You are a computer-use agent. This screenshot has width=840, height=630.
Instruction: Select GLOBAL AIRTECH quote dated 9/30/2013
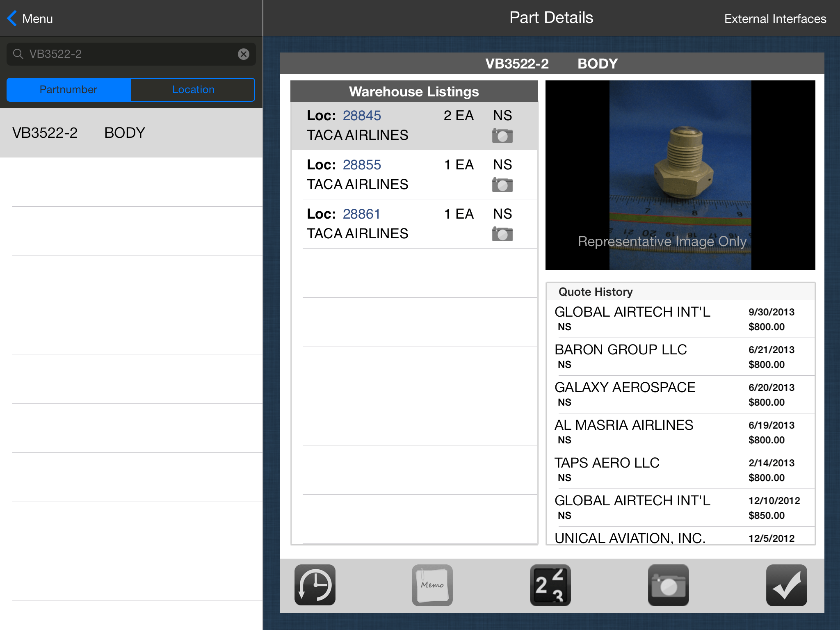680,319
